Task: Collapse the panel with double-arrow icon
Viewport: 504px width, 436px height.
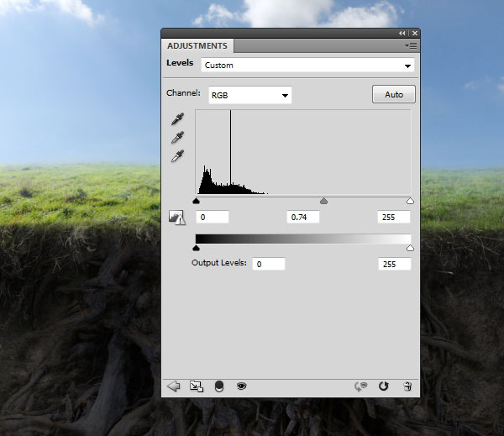Action: coord(402,33)
